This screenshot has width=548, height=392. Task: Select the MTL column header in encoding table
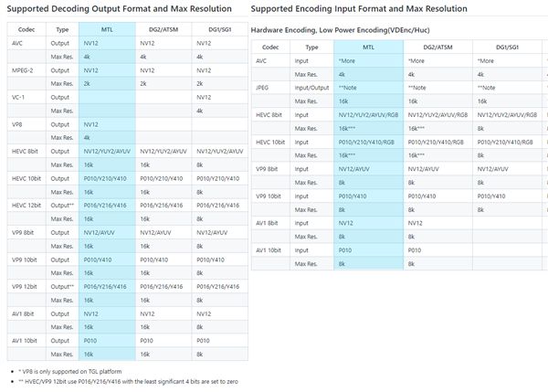click(367, 47)
